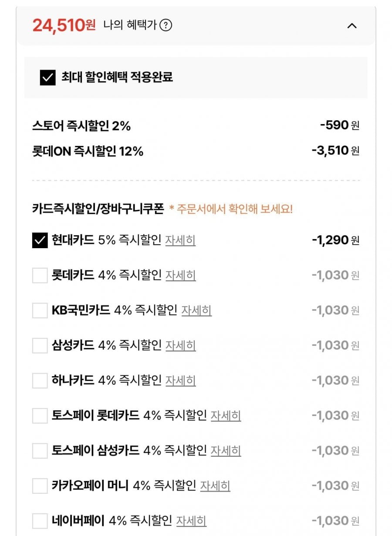Check the KB국민카드 discount checkbox
392x536 pixels.
coord(40,310)
